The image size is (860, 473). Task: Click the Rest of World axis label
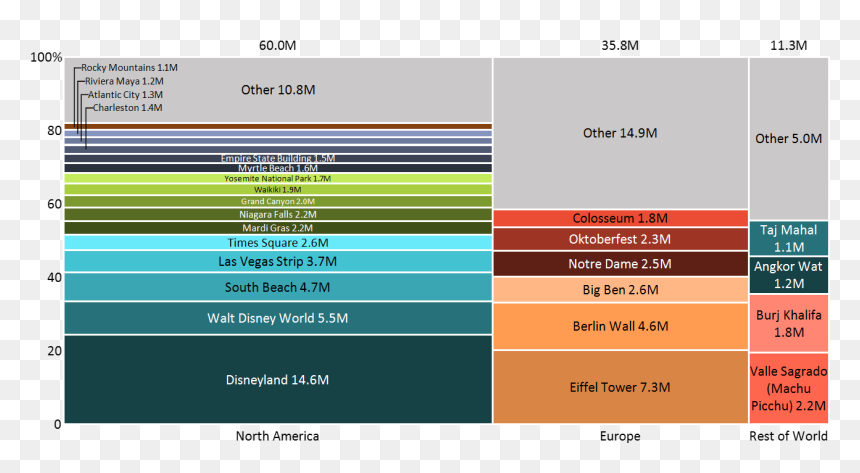tap(788, 436)
